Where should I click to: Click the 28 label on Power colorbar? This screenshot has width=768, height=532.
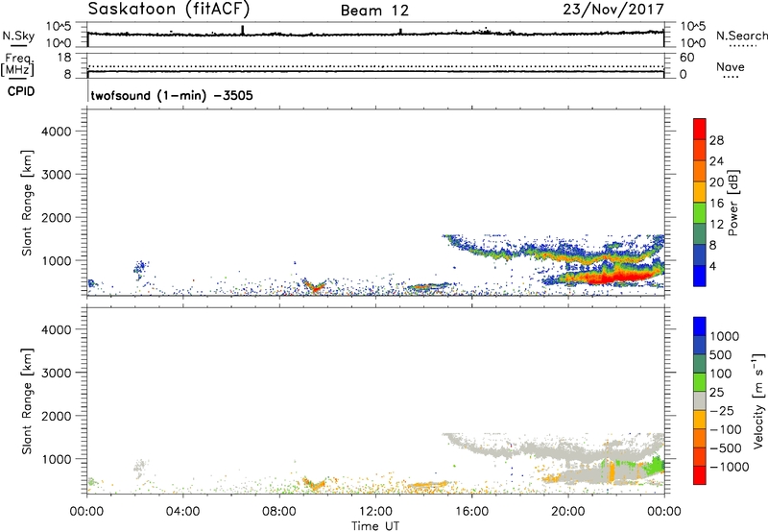click(x=716, y=140)
